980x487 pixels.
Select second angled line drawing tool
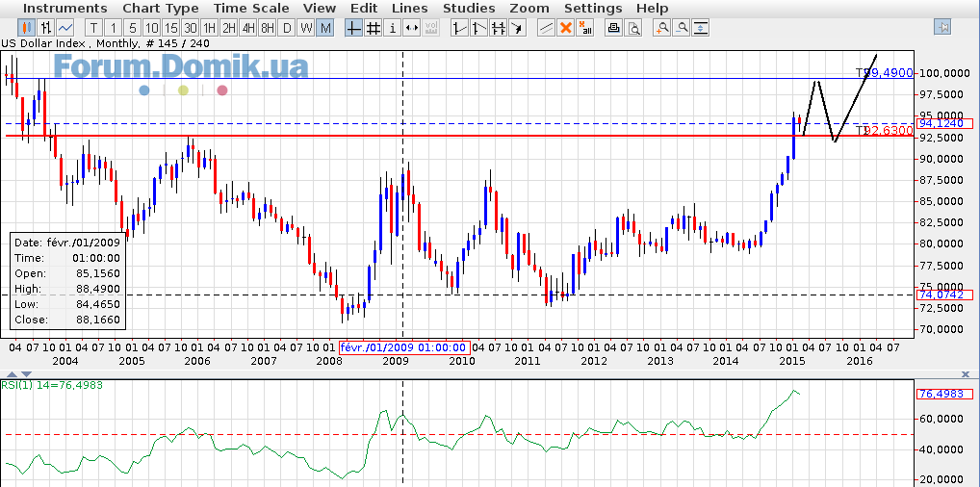479,28
